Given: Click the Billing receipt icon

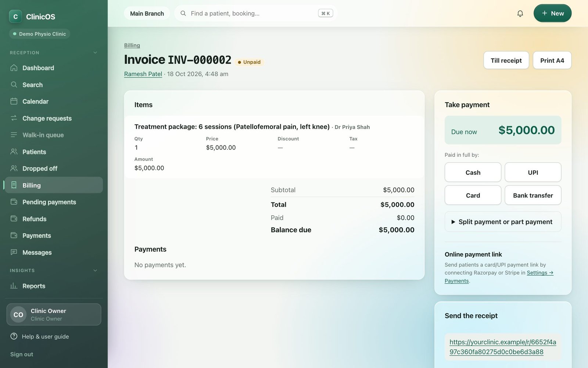Looking at the screenshot, I should click(14, 185).
